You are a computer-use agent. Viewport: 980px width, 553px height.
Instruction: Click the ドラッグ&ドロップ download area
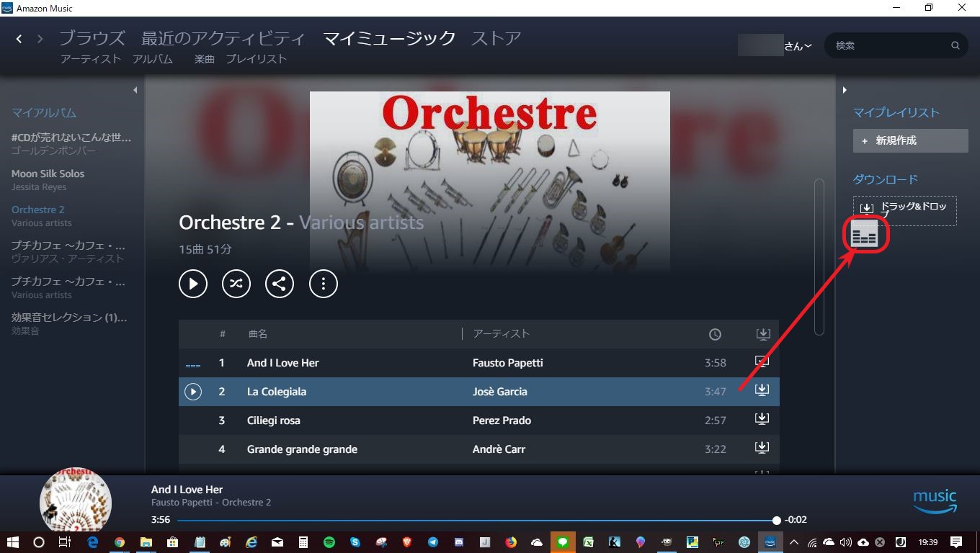click(x=905, y=211)
